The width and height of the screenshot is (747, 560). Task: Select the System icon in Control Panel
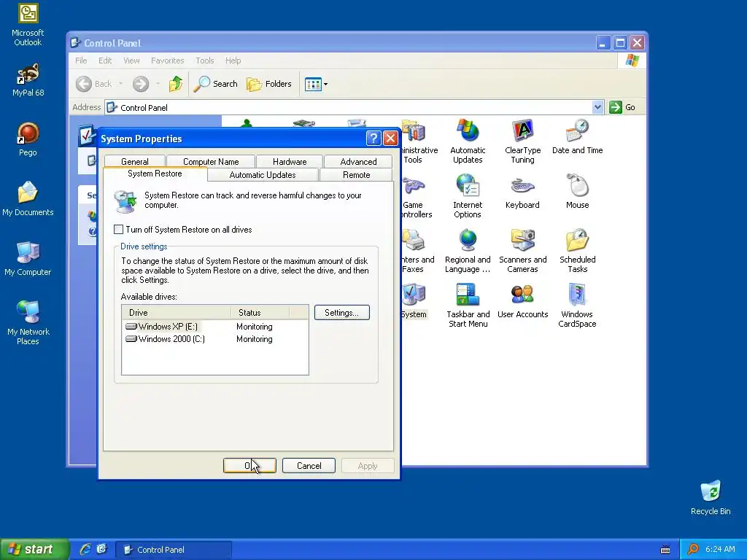click(x=413, y=301)
